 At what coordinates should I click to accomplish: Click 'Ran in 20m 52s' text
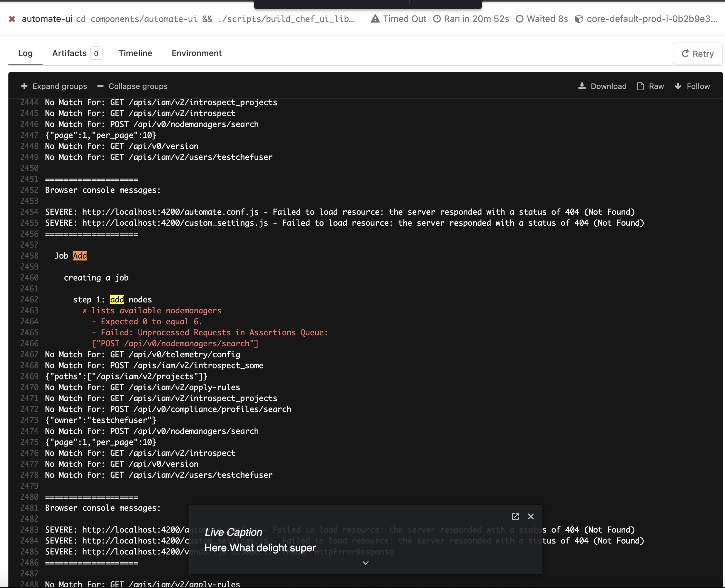[476, 19]
